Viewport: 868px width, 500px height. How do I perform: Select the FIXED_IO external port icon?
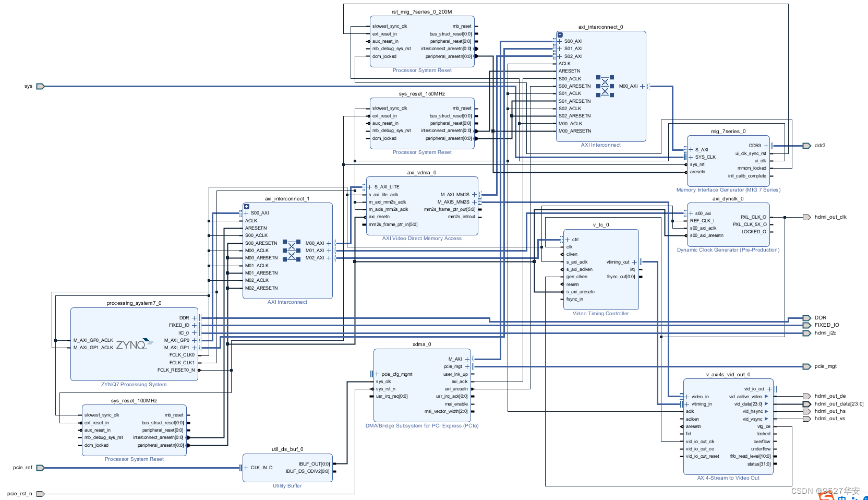[806, 325]
